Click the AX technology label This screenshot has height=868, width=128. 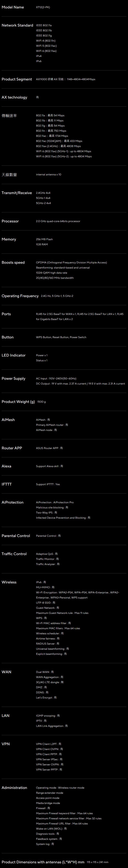pos(15,97)
